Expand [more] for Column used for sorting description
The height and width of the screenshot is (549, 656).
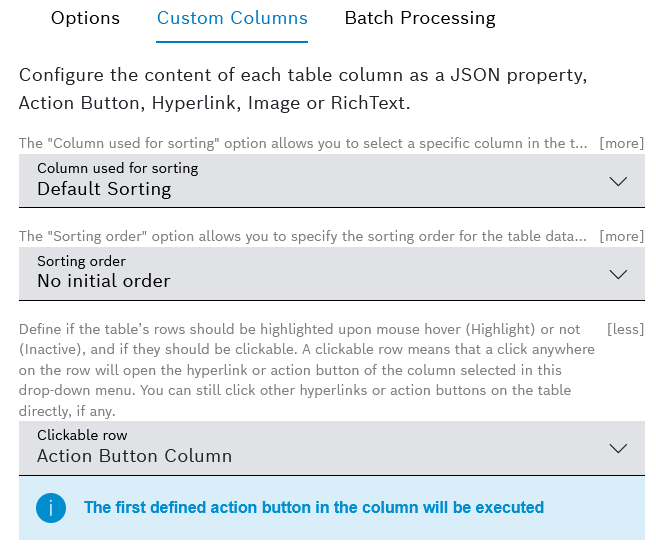click(x=621, y=143)
